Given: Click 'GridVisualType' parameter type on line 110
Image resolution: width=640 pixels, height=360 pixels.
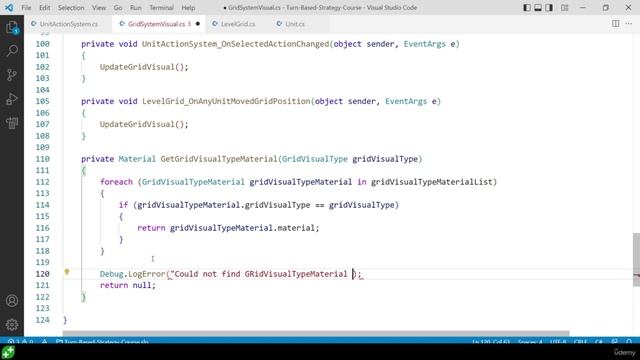Looking at the screenshot, I should 315,159.
